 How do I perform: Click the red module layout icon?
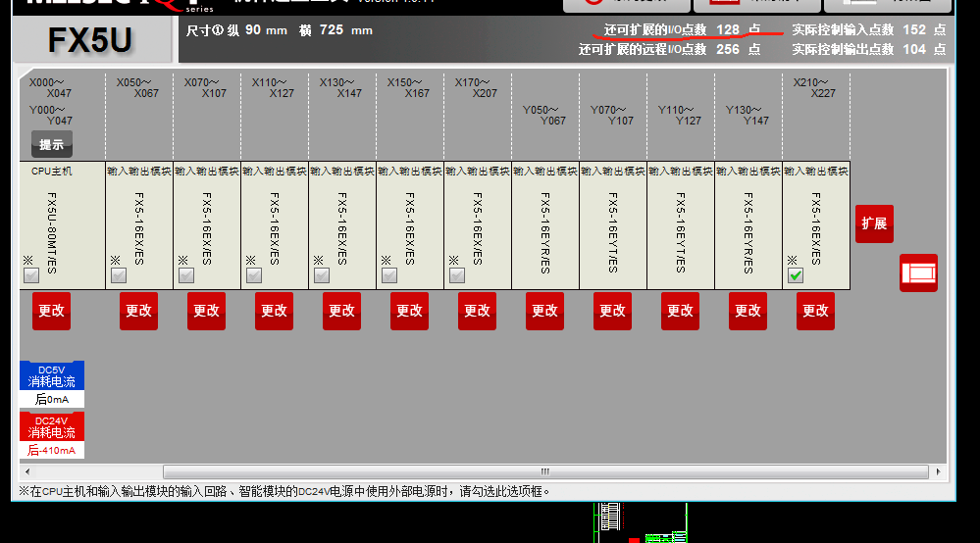click(918, 272)
